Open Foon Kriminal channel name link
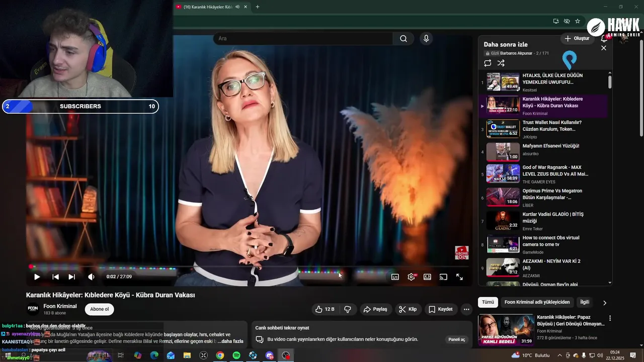This screenshot has width=644, height=362. 60,306
